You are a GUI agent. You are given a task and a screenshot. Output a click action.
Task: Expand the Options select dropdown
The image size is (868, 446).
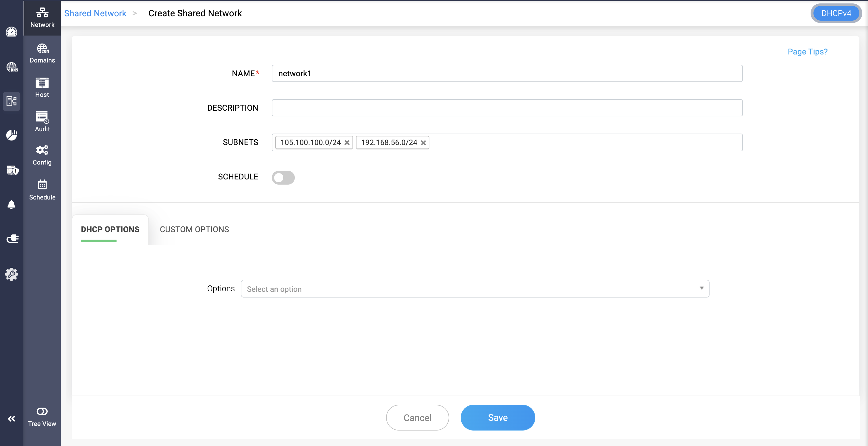475,288
